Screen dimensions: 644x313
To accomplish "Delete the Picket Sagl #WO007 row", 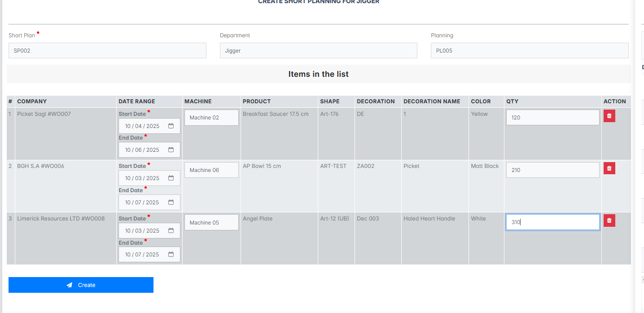I will coord(609,116).
